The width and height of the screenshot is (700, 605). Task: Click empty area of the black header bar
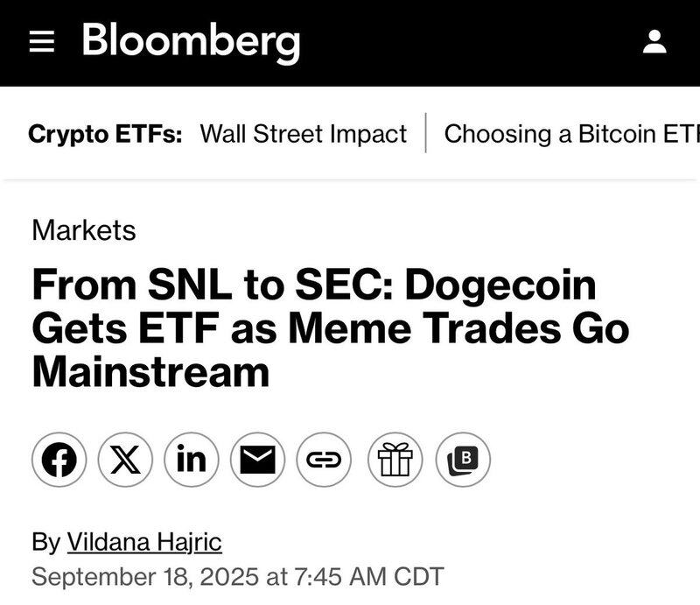click(x=469, y=42)
